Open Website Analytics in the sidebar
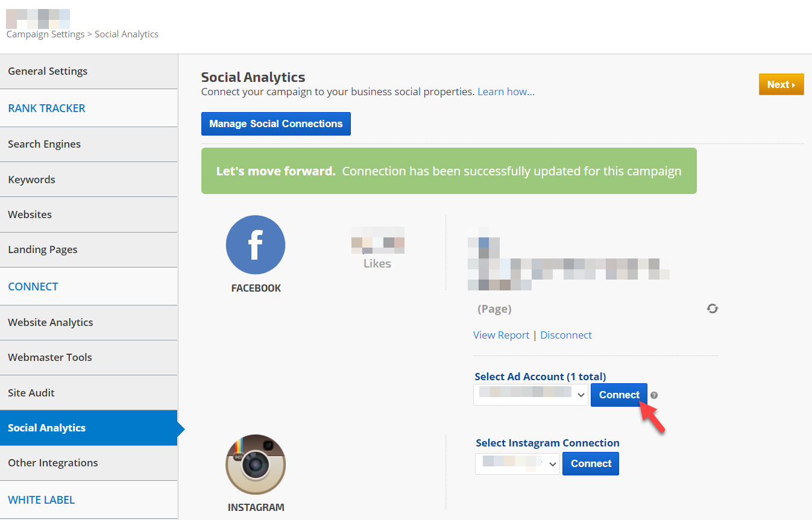 51,322
